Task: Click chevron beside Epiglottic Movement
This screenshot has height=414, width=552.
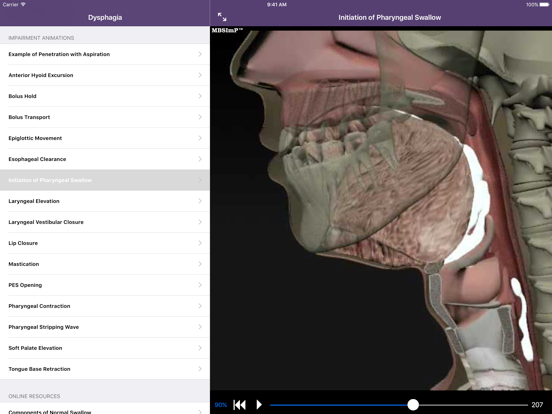Action: coord(200,138)
